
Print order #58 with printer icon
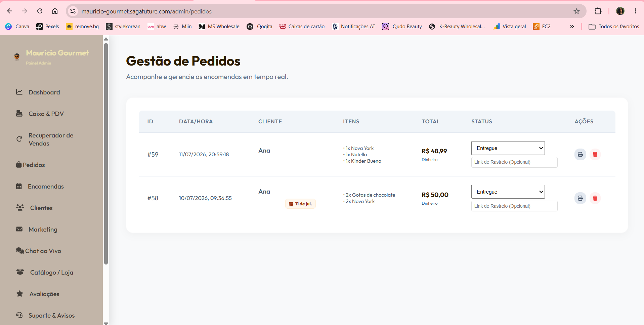pyautogui.click(x=580, y=198)
